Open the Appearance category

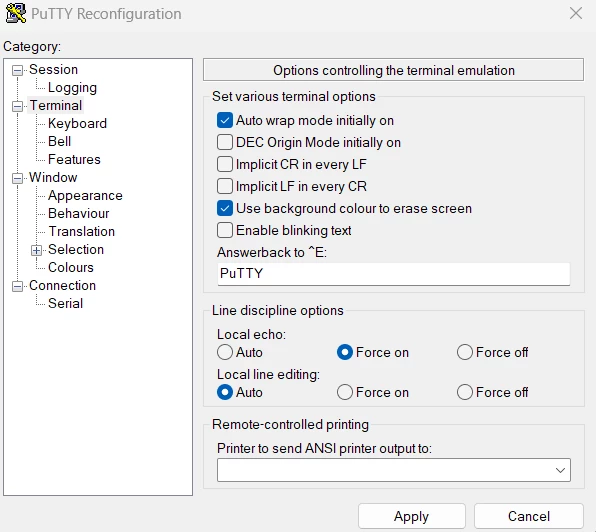point(85,196)
